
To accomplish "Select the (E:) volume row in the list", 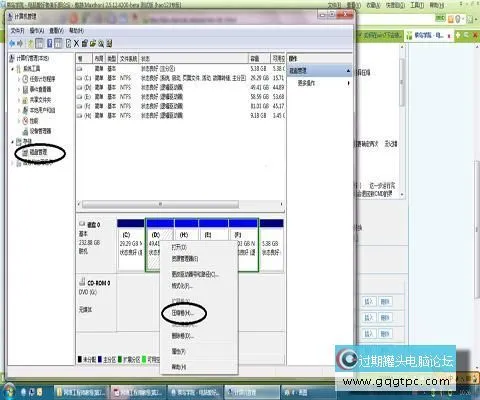I will pos(180,97).
